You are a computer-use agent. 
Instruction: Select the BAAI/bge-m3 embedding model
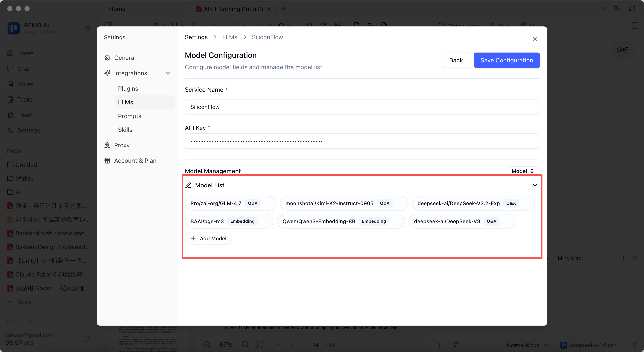229,221
